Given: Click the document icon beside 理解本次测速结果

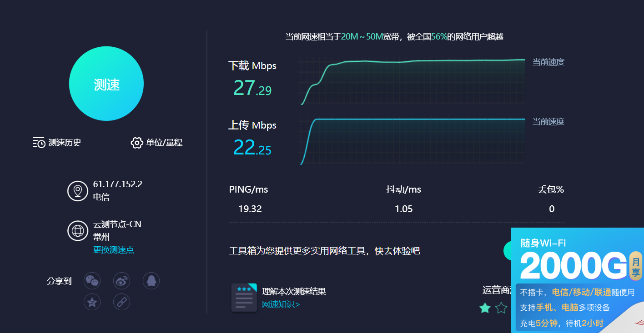Looking at the screenshot, I should pos(244,298).
